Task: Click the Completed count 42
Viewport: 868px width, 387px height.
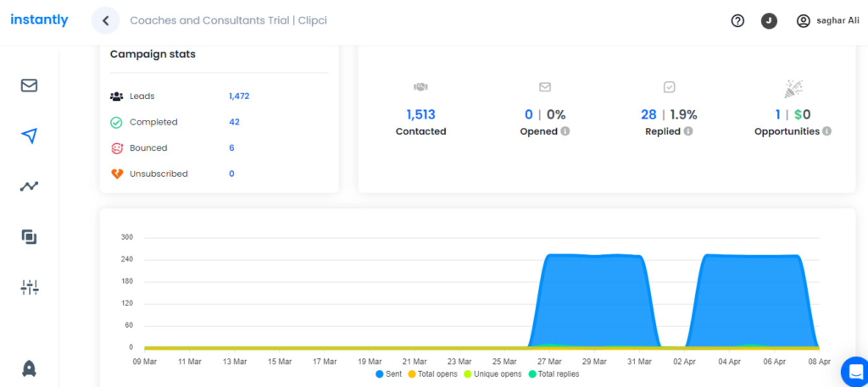Action: click(234, 122)
